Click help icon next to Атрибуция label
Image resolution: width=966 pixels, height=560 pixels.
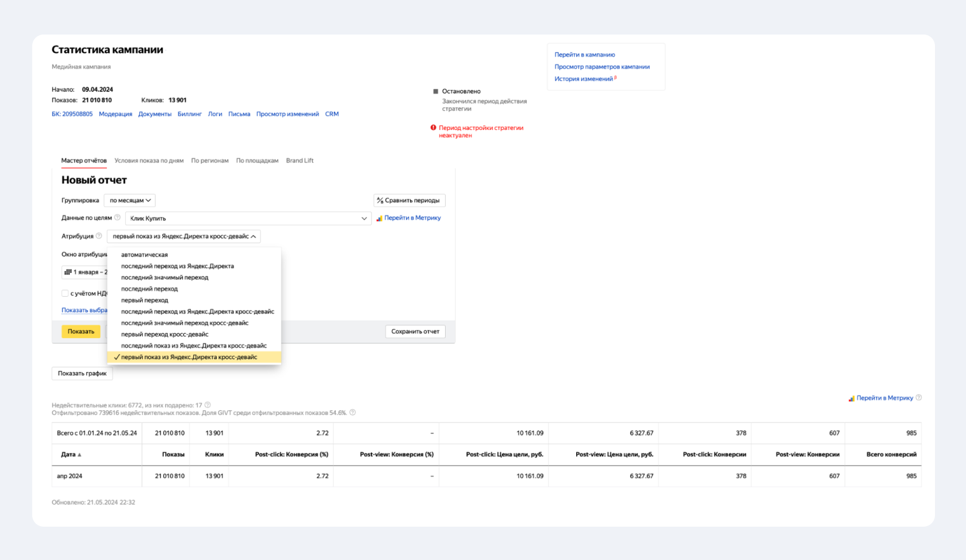pyautogui.click(x=99, y=236)
